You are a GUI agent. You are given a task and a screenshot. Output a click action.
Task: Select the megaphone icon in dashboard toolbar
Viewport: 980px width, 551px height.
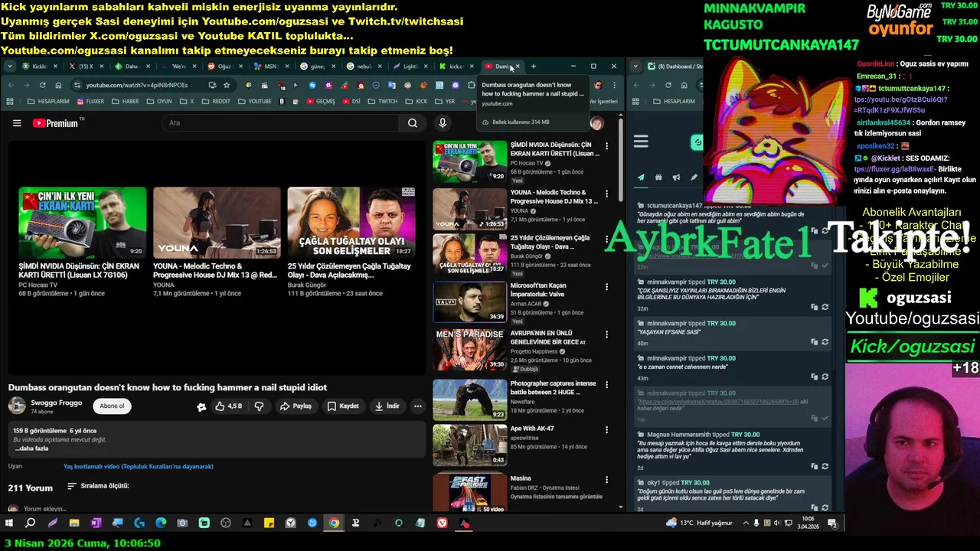coord(676,178)
